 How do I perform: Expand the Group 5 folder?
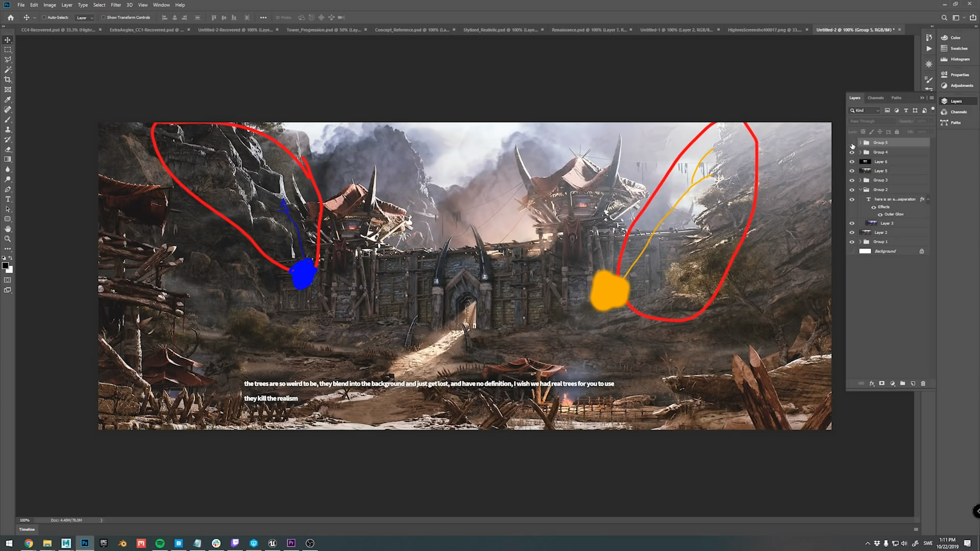pos(860,143)
